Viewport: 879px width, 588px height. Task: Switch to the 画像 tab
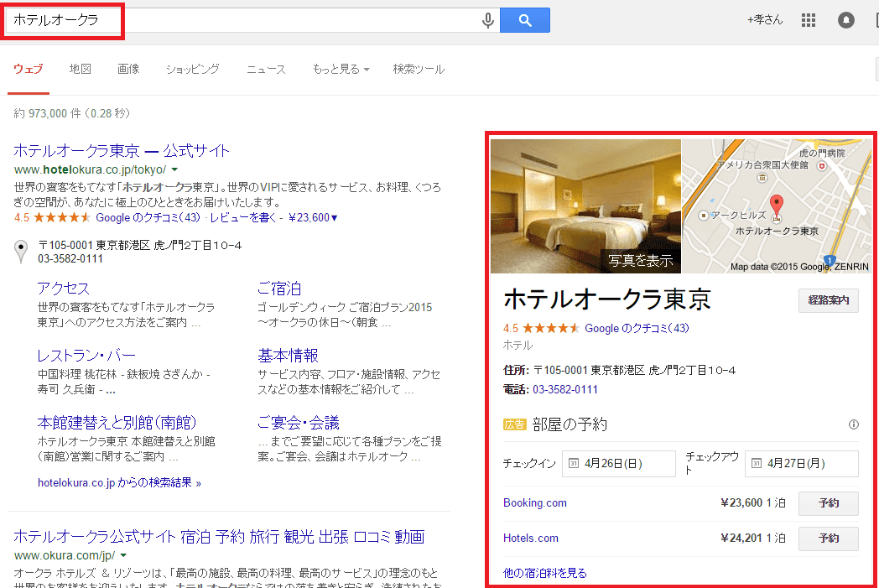point(128,70)
